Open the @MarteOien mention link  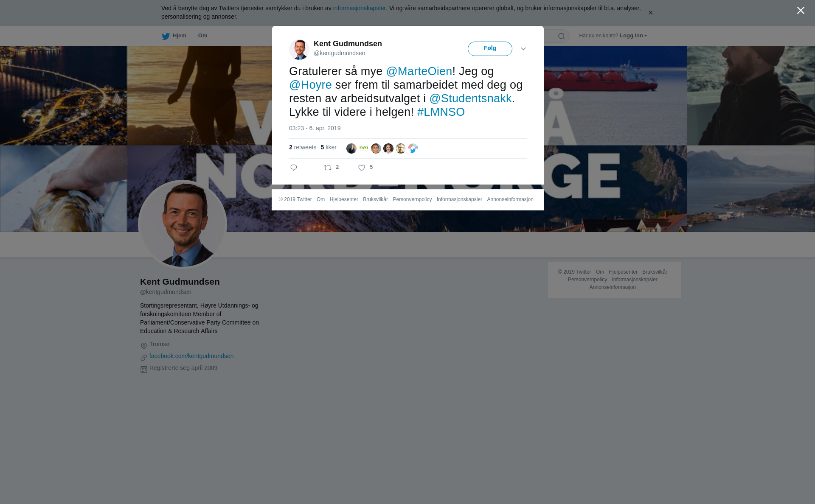[x=419, y=71]
